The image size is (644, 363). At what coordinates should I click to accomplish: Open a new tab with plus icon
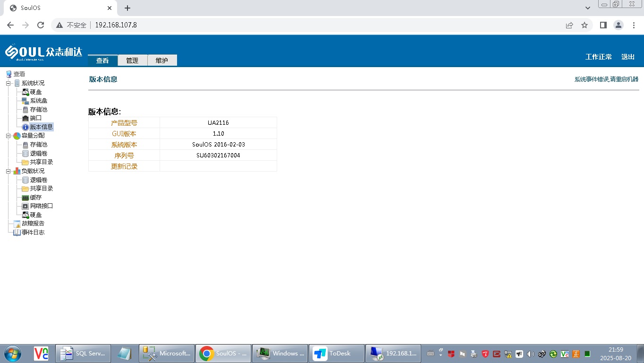127,8
